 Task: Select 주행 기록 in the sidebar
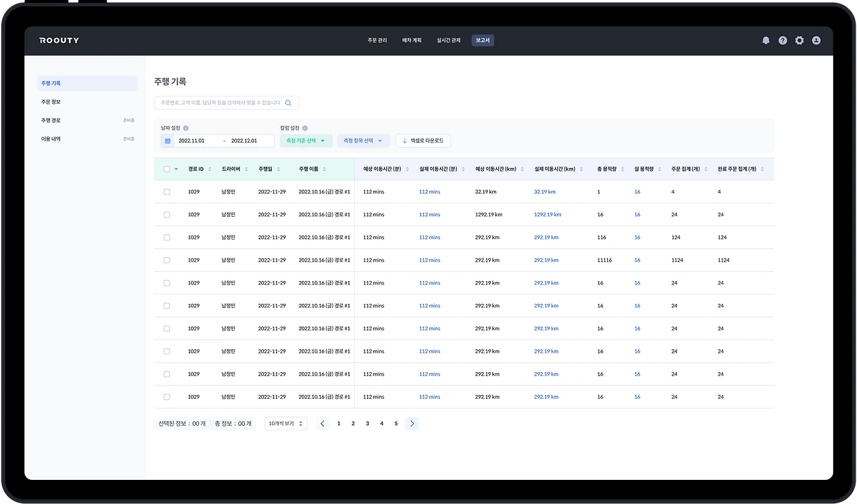point(87,84)
